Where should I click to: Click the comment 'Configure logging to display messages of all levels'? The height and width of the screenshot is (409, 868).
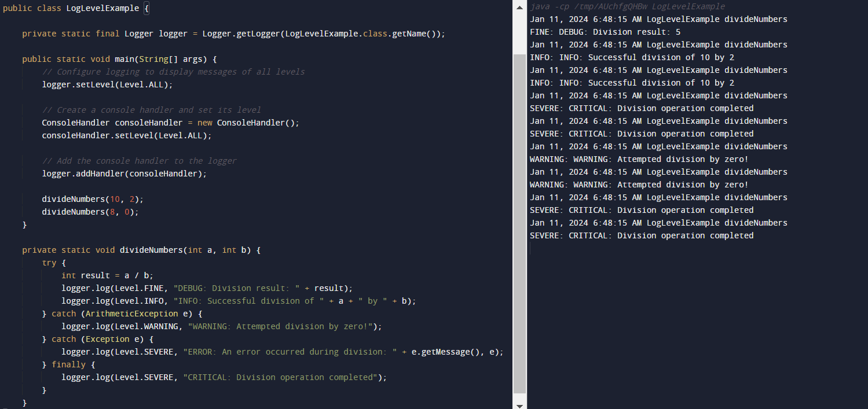pyautogui.click(x=173, y=72)
